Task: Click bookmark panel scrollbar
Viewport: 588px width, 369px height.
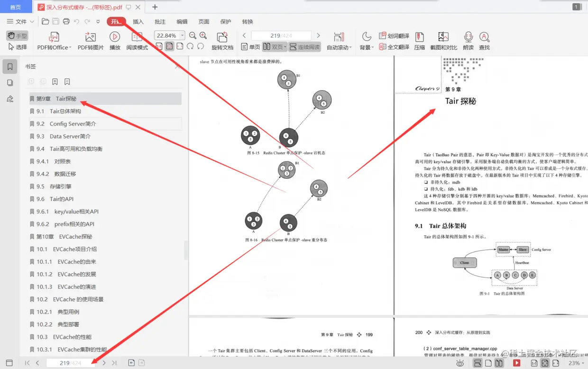Action: 186,250
